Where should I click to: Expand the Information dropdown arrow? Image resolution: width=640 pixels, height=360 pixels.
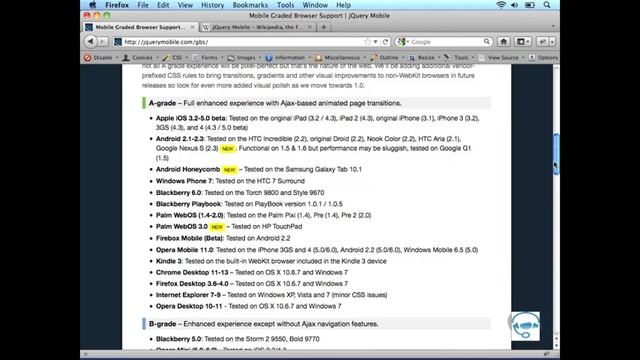(x=309, y=58)
